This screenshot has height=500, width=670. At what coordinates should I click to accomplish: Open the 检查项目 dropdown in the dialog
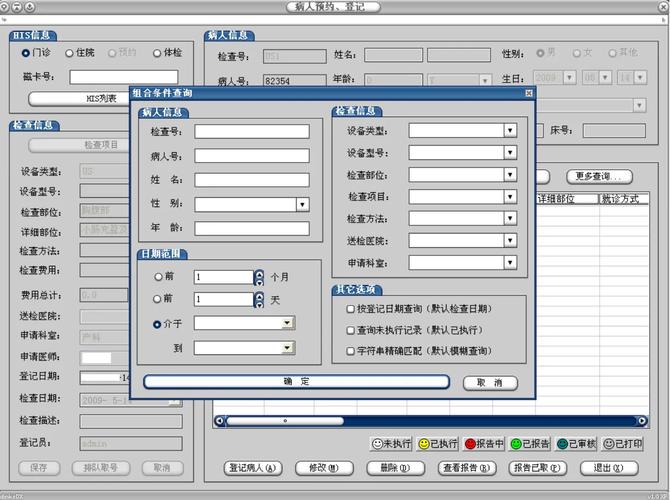point(510,197)
